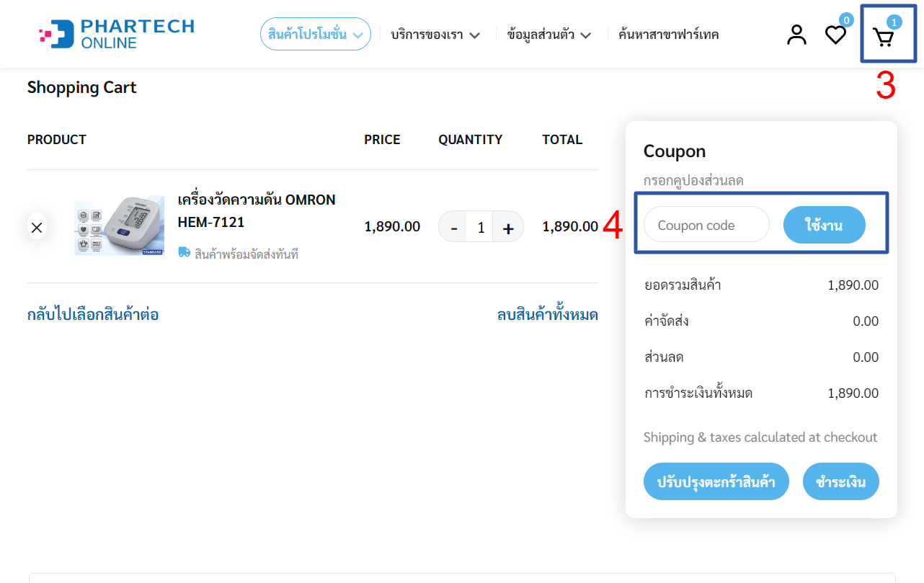
Task: Open the wishlist heart icon
Action: [x=835, y=35]
